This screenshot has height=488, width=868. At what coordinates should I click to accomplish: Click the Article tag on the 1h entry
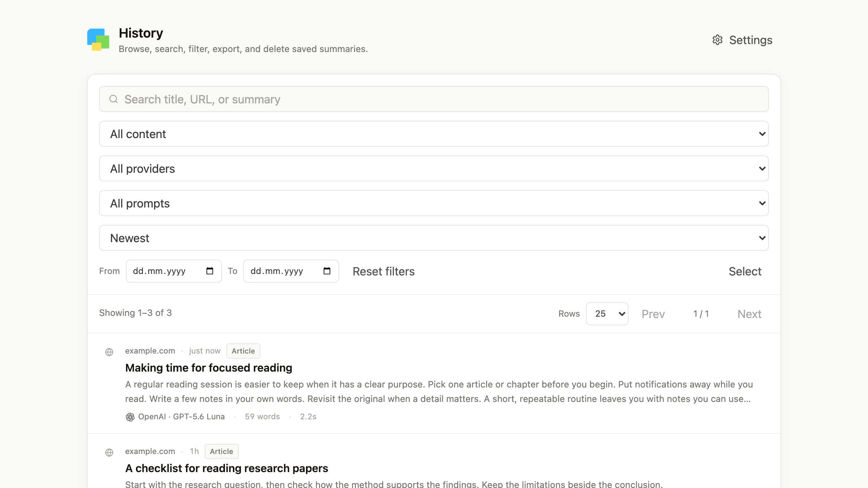[222, 451]
